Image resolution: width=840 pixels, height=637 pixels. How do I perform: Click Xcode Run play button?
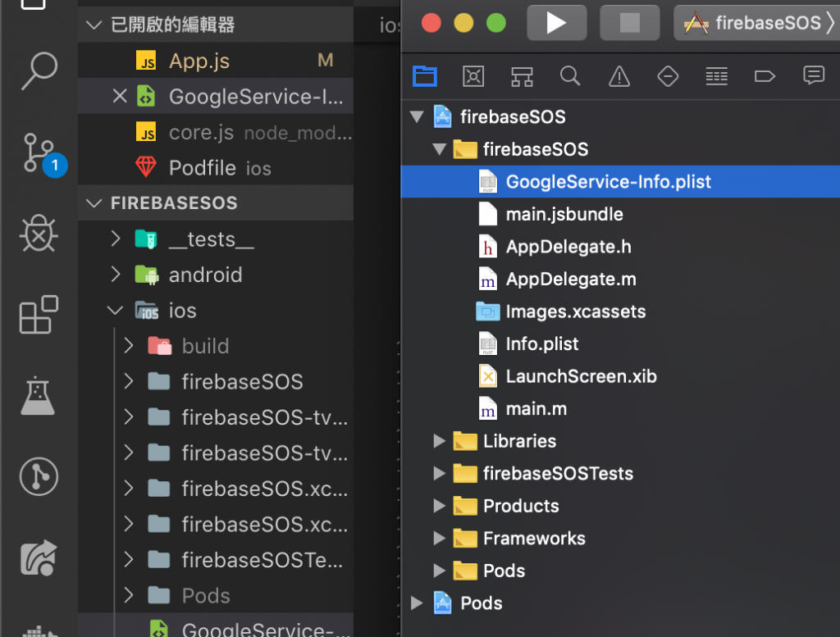[x=556, y=23]
